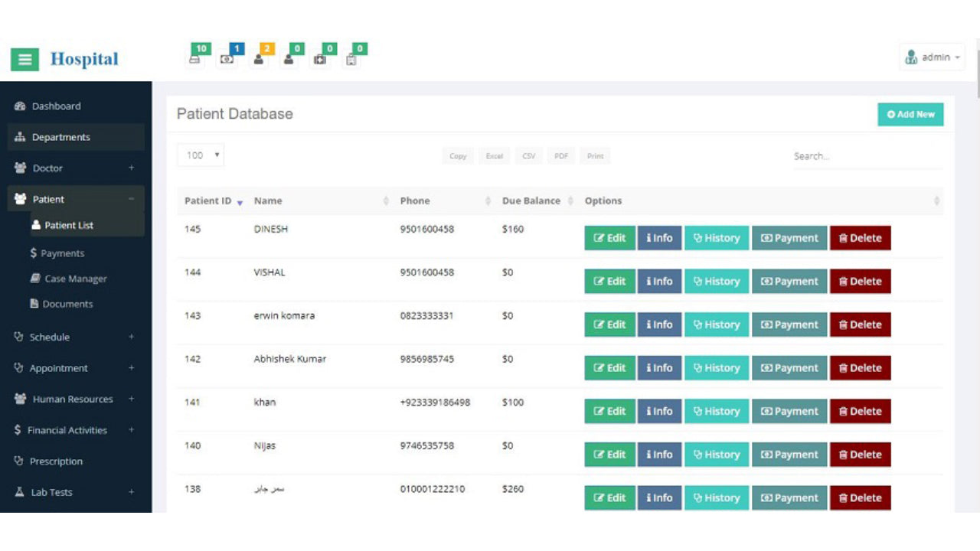Open the rows-per-page dropdown showing 100
Viewport: 980px width, 551px height.
point(200,155)
